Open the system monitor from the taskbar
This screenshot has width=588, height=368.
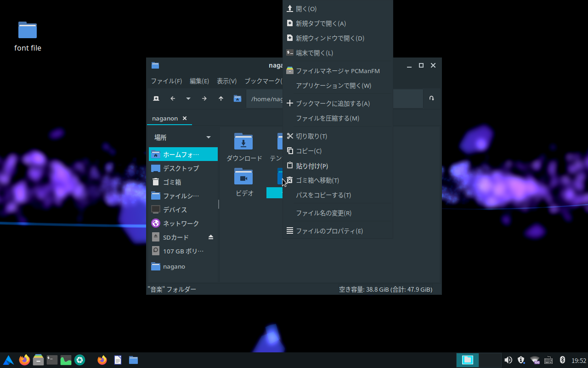(66, 360)
